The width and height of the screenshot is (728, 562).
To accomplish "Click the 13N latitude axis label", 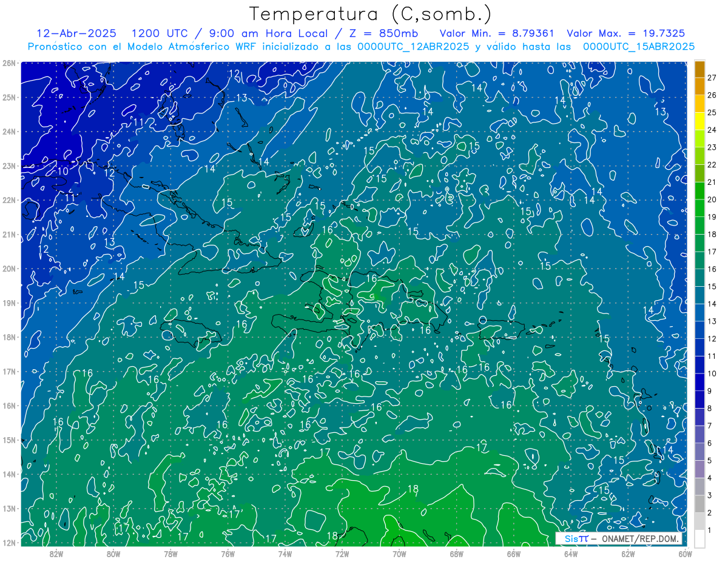I will 8,508.
